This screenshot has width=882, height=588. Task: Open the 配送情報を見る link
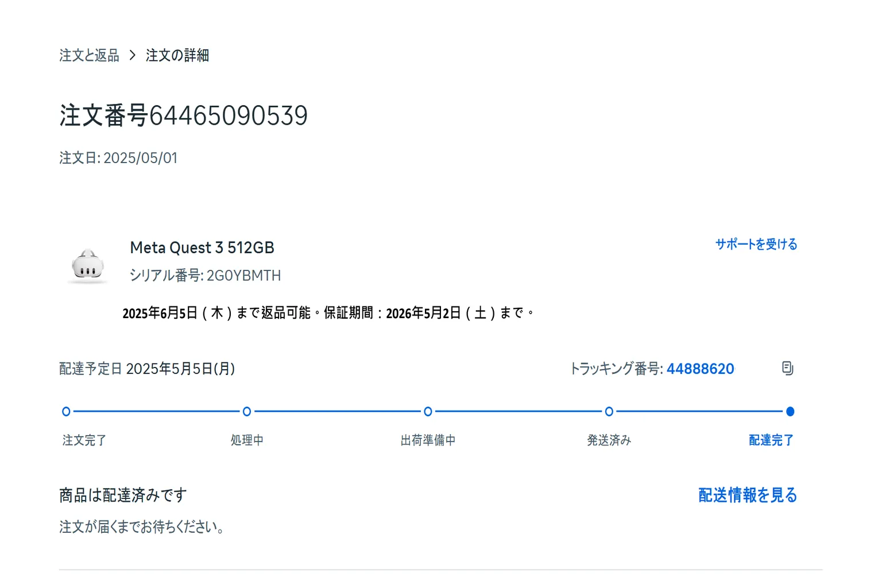coord(748,495)
